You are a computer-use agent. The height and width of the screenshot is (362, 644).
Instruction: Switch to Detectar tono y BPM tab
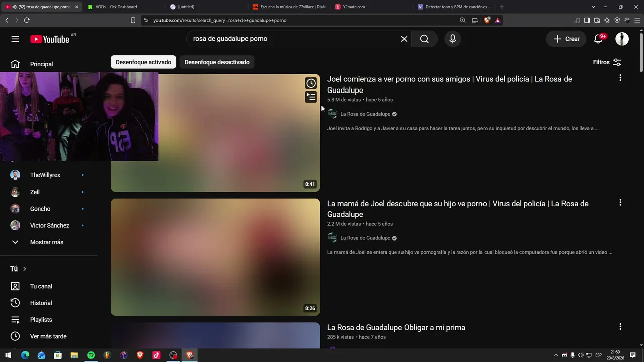point(454,7)
